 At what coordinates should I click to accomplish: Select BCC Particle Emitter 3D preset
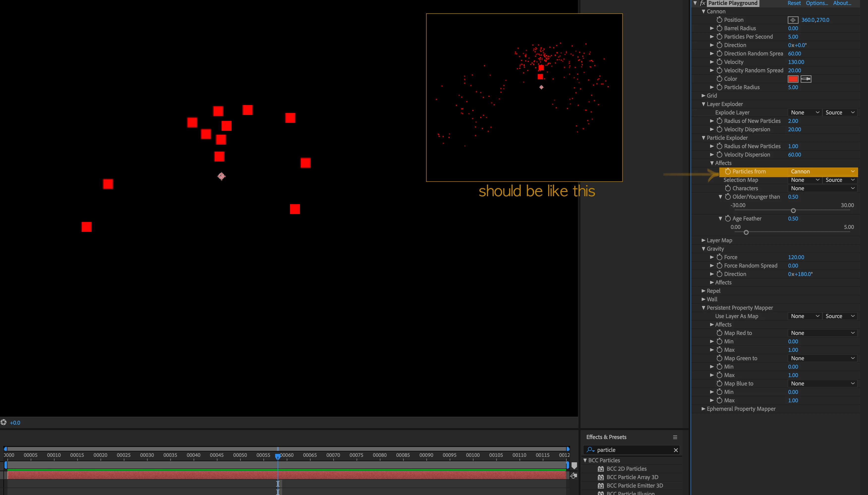(x=635, y=486)
